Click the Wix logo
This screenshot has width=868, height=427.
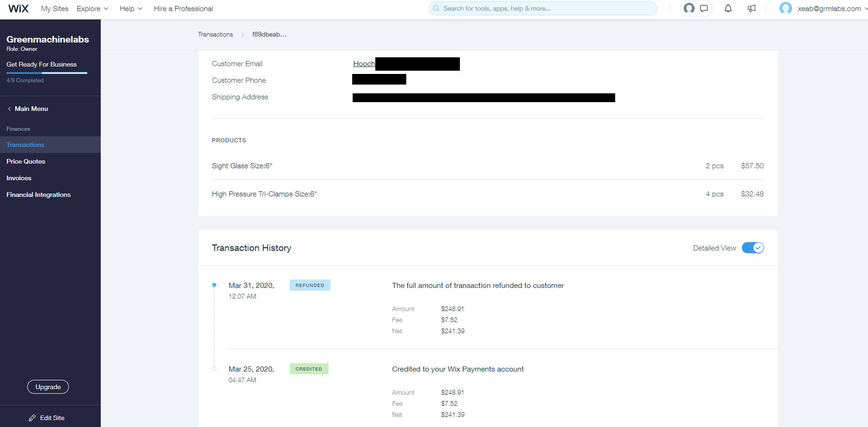(18, 9)
